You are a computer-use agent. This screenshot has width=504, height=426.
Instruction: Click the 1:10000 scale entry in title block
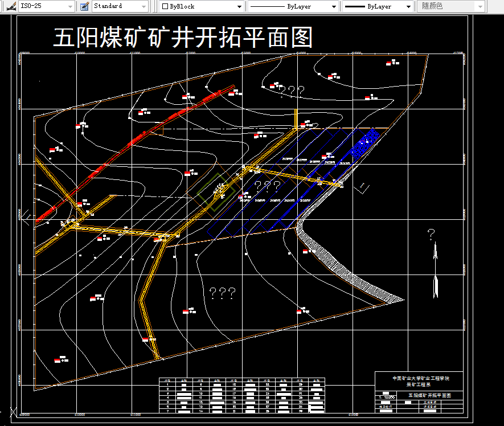[x=386, y=397]
